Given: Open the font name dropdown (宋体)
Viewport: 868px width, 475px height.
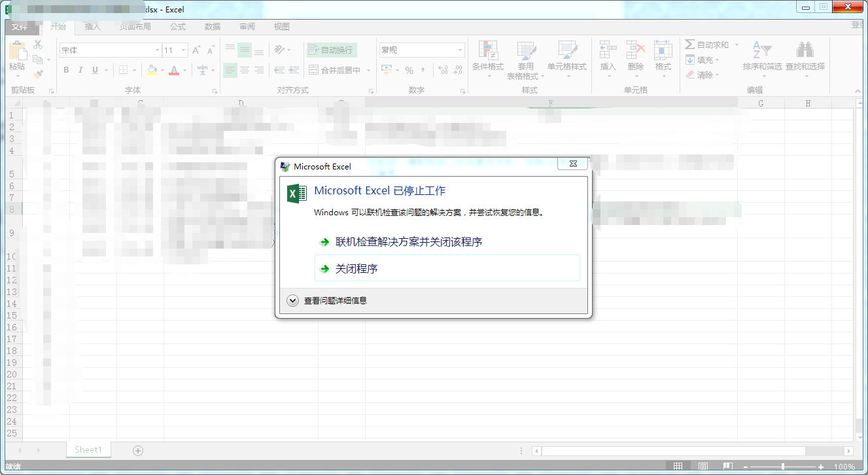Looking at the screenshot, I should [x=157, y=50].
